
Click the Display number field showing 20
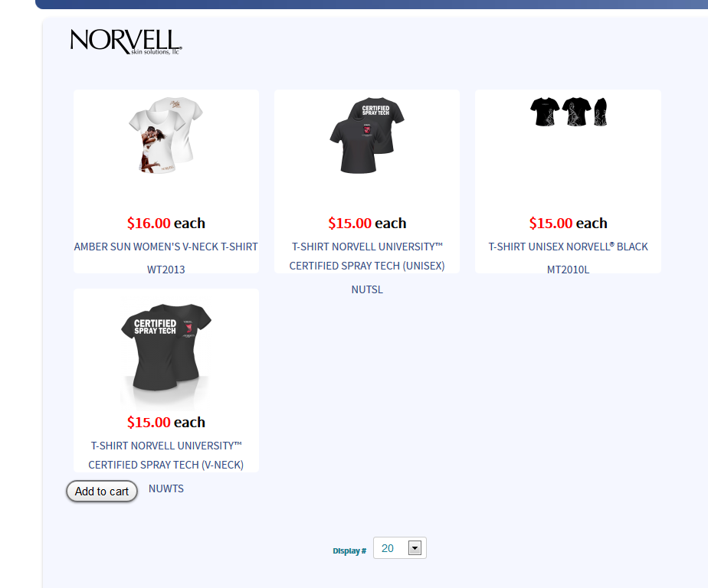tap(400, 548)
